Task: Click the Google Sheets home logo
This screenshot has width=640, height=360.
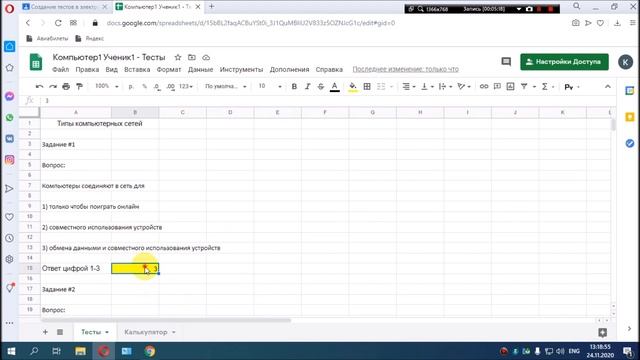Action: click(x=36, y=62)
